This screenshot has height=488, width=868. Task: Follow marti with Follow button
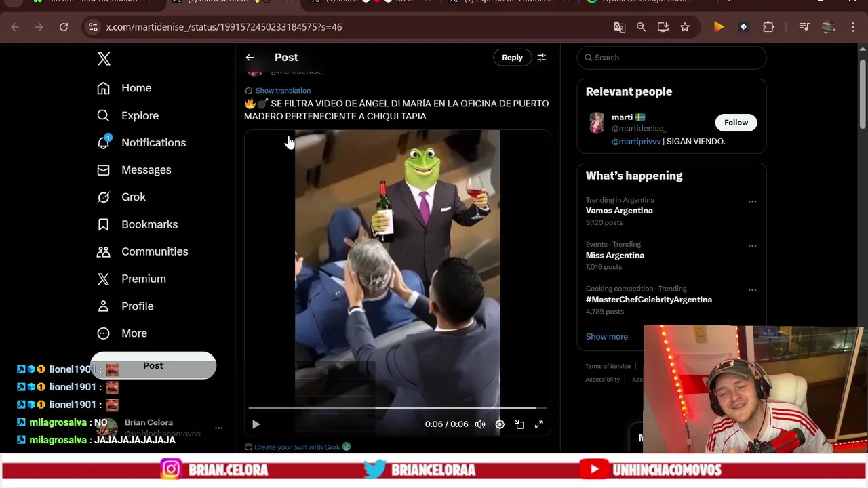(736, 123)
